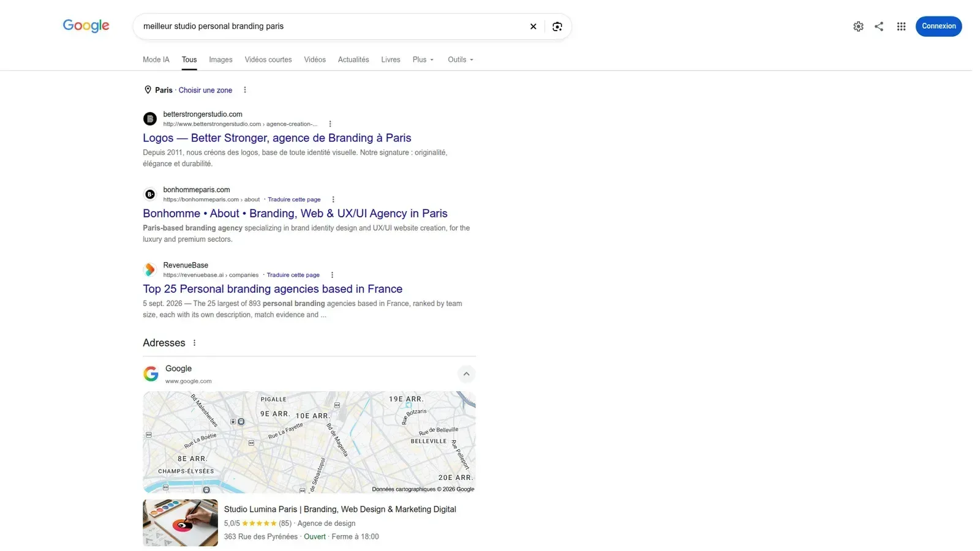This screenshot has height=551, width=980.
Task: Click Traduire cette page for bonhommeparis
Action: (294, 200)
